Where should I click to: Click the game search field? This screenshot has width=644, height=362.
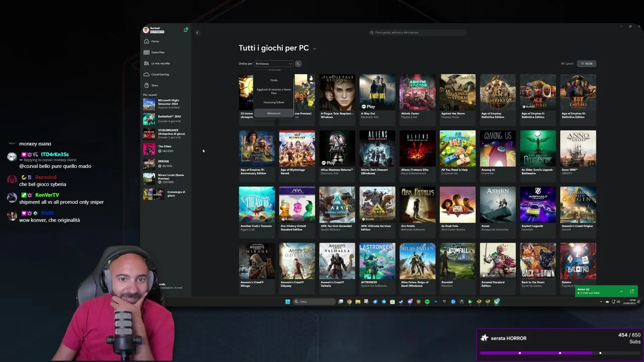point(418,33)
